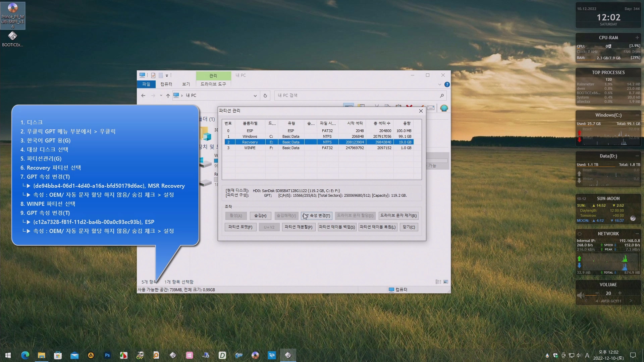644x362 pixels.
Task: Select the Recvoery partition row
Action: click(x=319, y=142)
